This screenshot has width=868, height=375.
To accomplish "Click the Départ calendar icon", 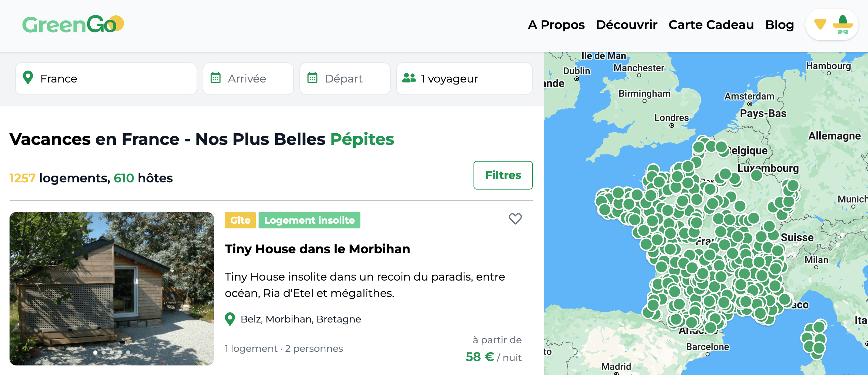I will (312, 78).
